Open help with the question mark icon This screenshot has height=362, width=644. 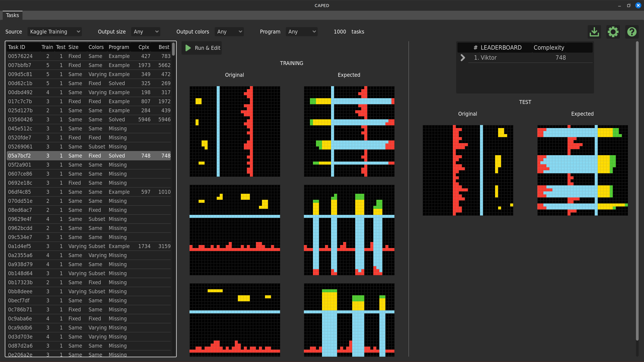(631, 32)
